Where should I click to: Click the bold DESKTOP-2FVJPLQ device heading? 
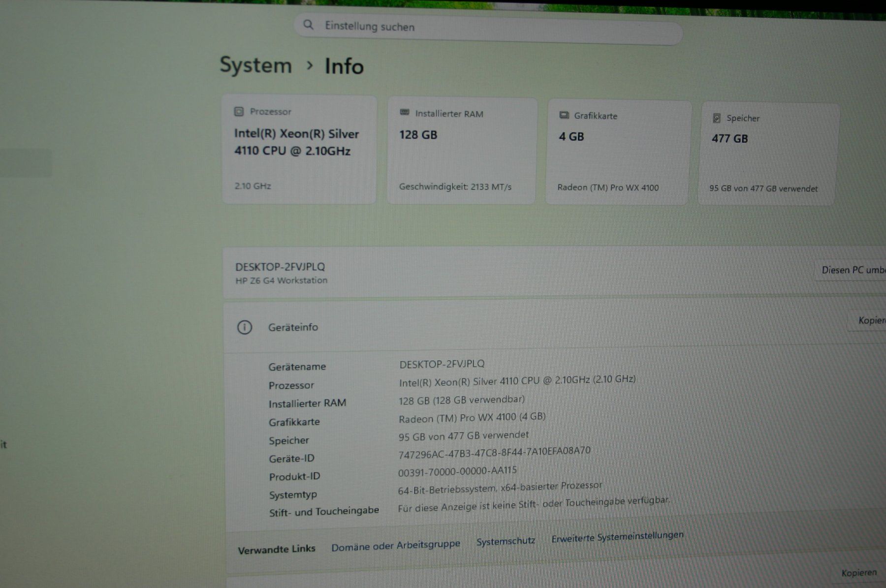(x=280, y=267)
